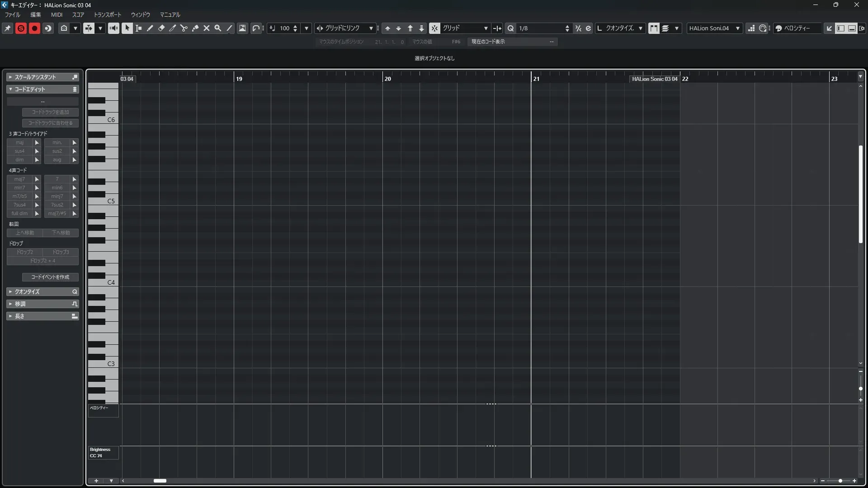Toggle Acoustic Feedback speaker button
Image resolution: width=868 pixels, height=488 pixels.
113,28
